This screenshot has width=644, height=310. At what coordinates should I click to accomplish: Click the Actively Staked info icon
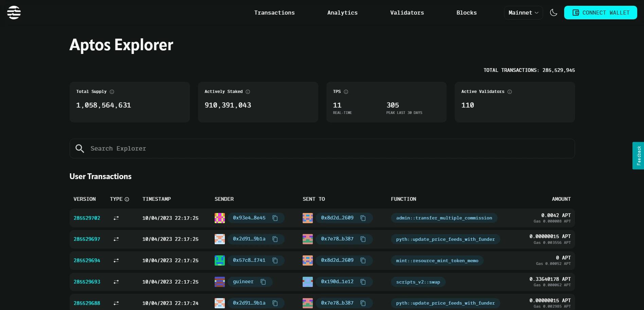[248, 92]
